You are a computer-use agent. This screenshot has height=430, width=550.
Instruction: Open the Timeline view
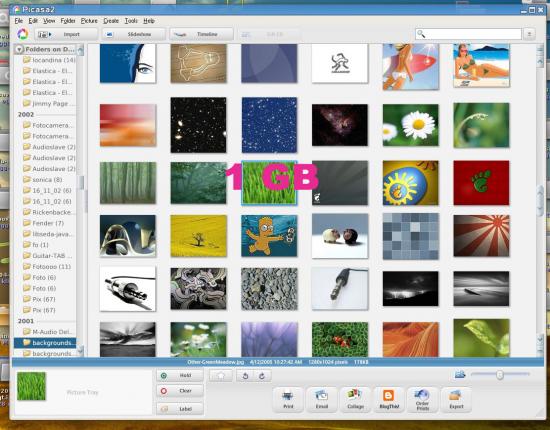[202, 34]
